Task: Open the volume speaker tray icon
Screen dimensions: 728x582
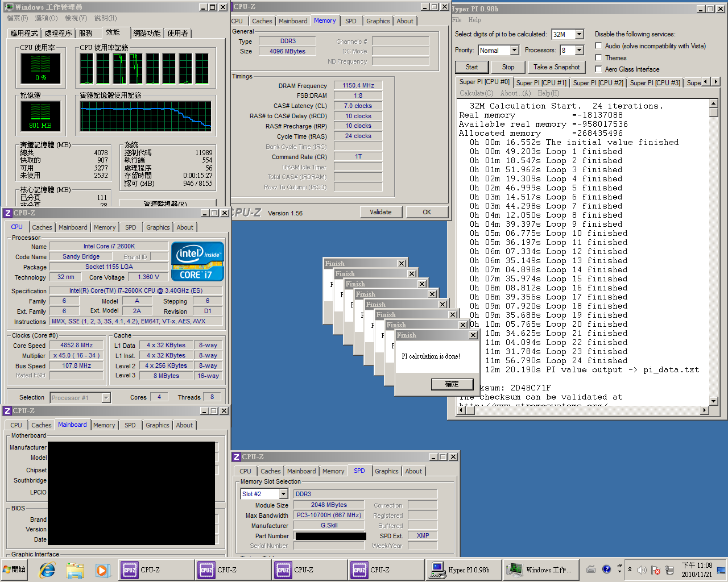Action: [642, 569]
